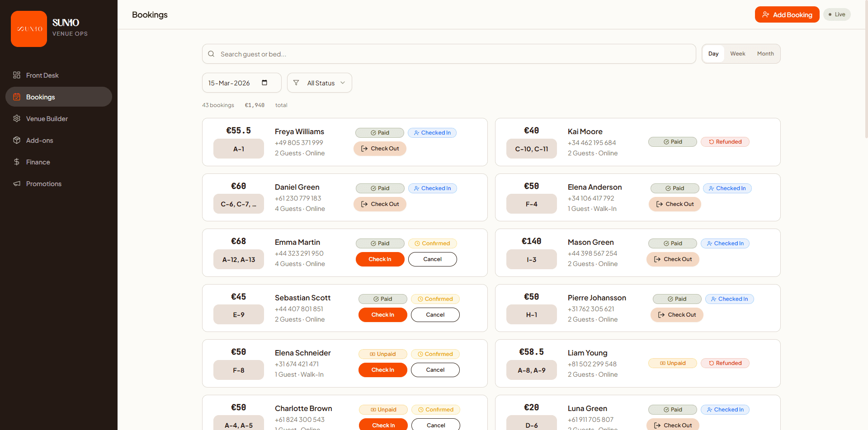The height and width of the screenshot is (430, 868).
Task: Switch to Day view
Action: (x=713, y=54)
